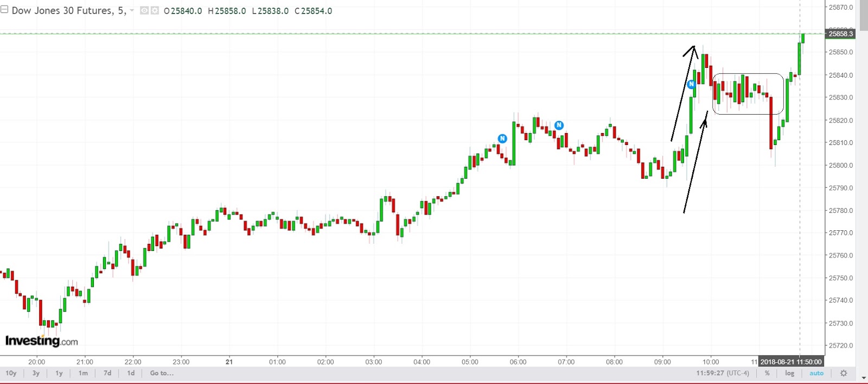Click the 25870.0 price axis label

coord(841,8)
